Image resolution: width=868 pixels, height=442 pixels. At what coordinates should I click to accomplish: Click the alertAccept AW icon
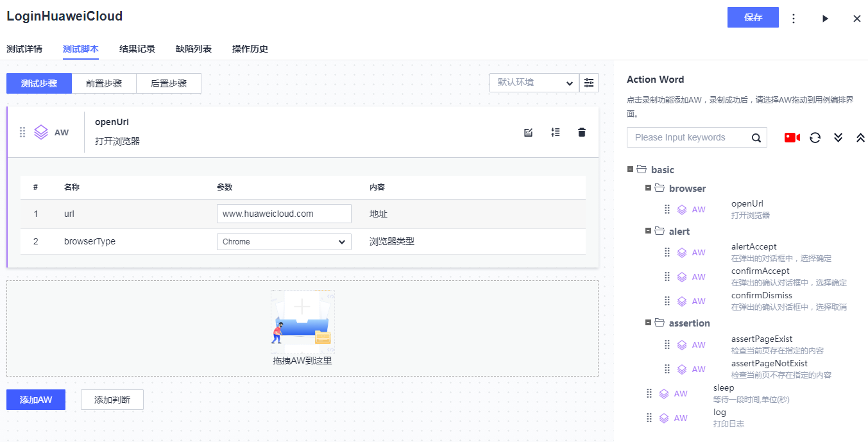(x=683, y=252)
